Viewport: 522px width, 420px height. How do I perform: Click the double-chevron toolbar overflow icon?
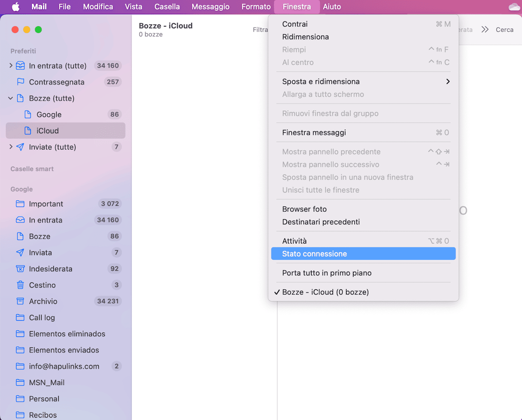(485, 30)
